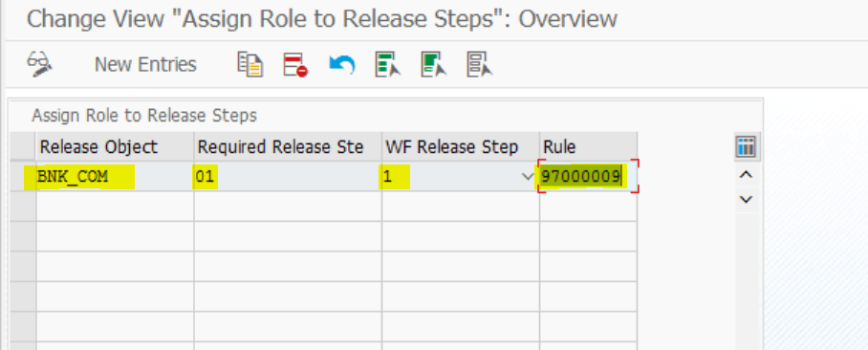Click the Select All icon

pyautogui.click(x=387, y=64)
